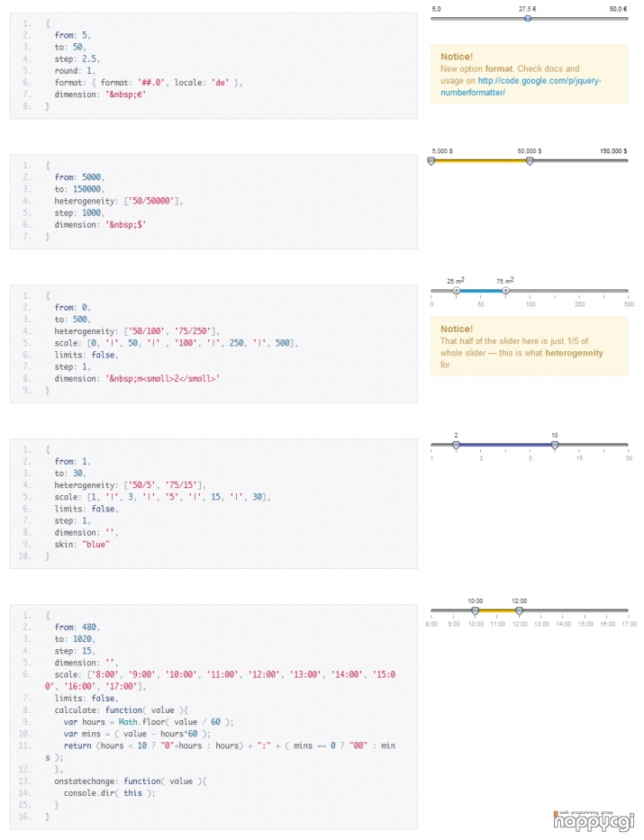This screenshot has height=840, width=644.
Task: Click the 10:00 time slider handle
Action: (x=476, y=610)
